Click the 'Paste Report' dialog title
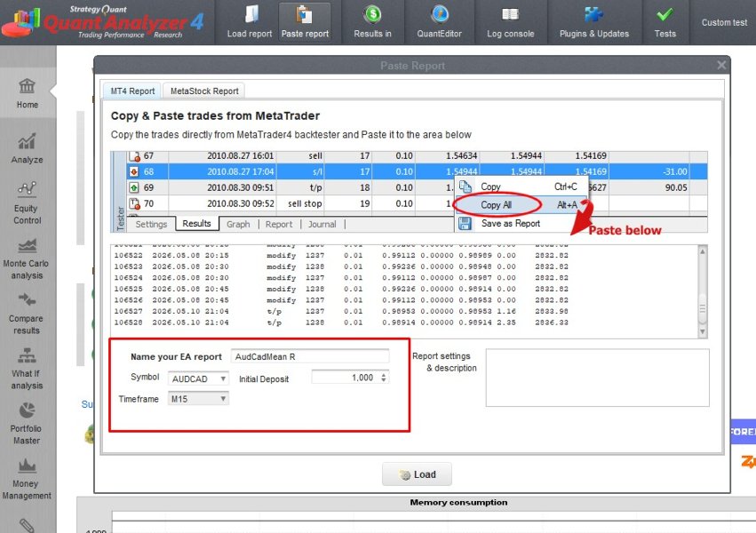The image size is (756, 533). click(x=412, y=66)
